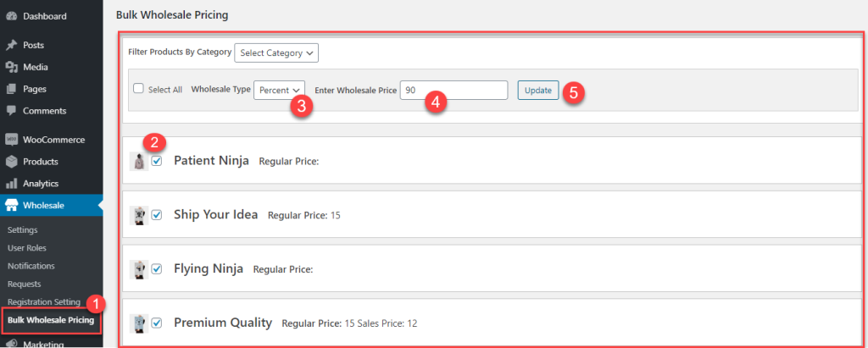Viewport: 868px width, 348px height.
Task: Click the Patient Ninja product title
Action: click(211, 161)
